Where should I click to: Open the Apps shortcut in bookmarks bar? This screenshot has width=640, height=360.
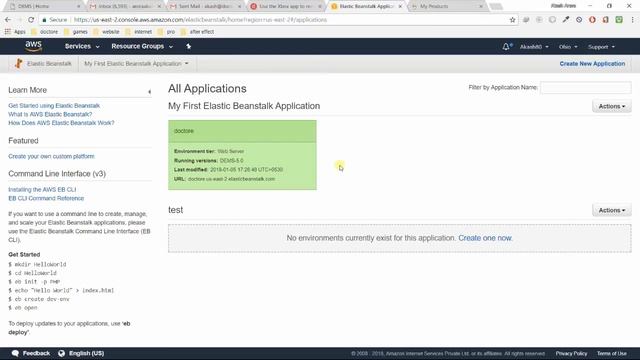pos(15,31)
